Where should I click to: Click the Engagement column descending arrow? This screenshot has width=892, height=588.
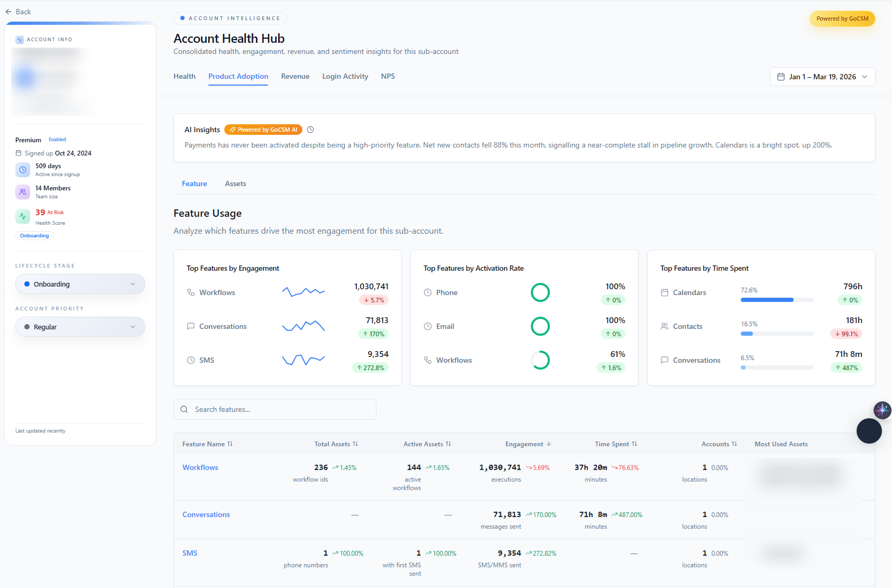click(549, 444)
